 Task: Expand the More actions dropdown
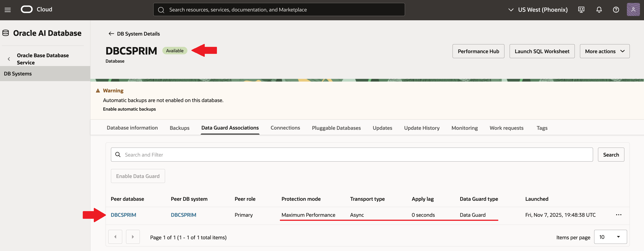pos(605,51)
